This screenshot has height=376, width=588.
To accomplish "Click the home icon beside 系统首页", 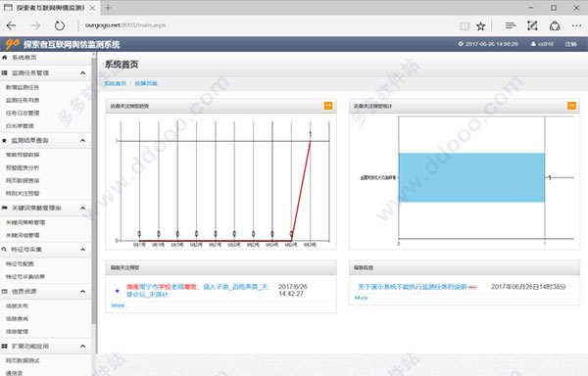I will tap(5, 58).
